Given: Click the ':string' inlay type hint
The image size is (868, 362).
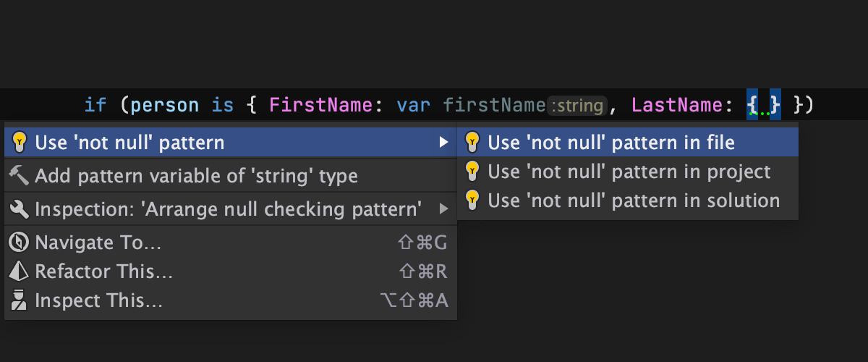Looking at the screenshot, I should pyautogui.click(x=577, y=106).
